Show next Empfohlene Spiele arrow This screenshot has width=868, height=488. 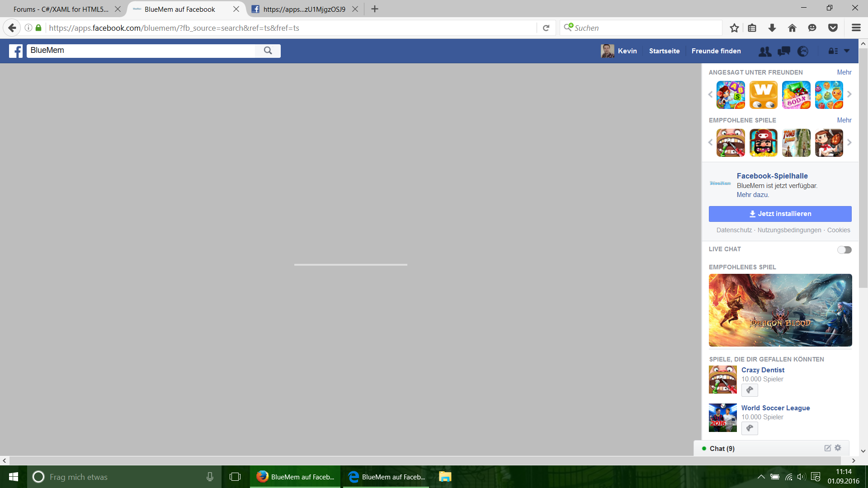pyautogui.click(x=849, y=142)
